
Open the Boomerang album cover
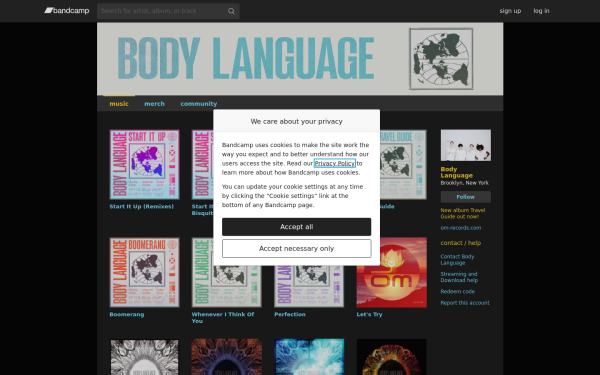[144, 272]
